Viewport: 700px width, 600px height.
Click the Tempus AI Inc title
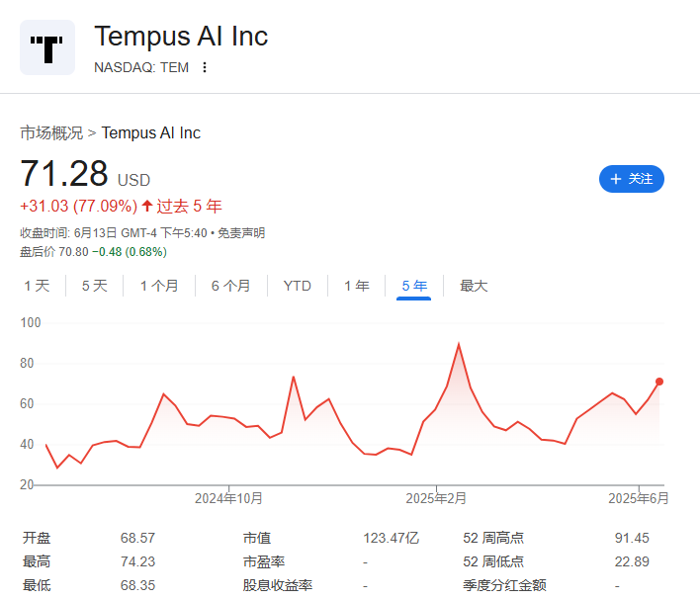[181, 37]
